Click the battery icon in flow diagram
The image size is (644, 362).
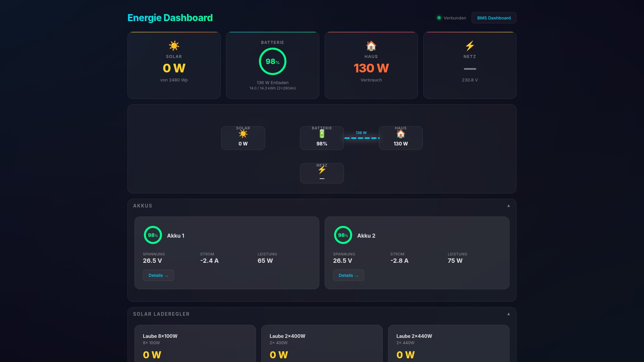pyautogui.click(x=322, y=134)
